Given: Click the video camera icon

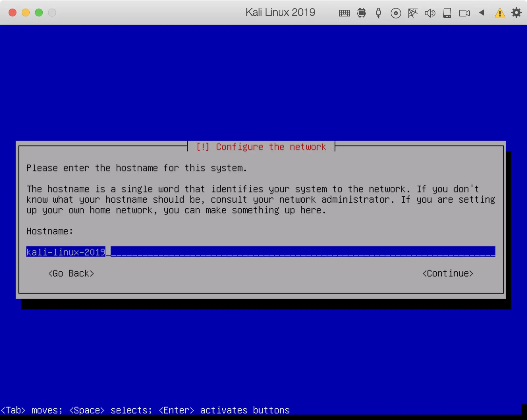Looking at the screenshot, I should [464, 13].
